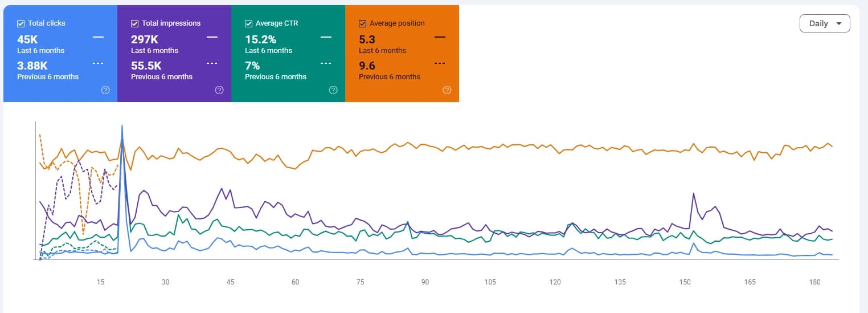This screenshot has height=313, width=868.
Task: Click the 3.88K previous clicks value
Action: tap(32, 66)
